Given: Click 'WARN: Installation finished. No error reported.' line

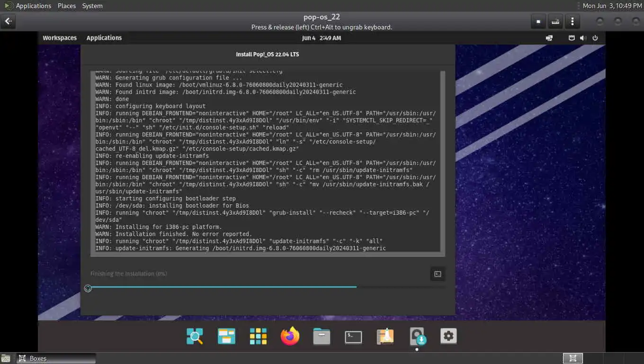Looking at the screenshot, I should (174, 234).
